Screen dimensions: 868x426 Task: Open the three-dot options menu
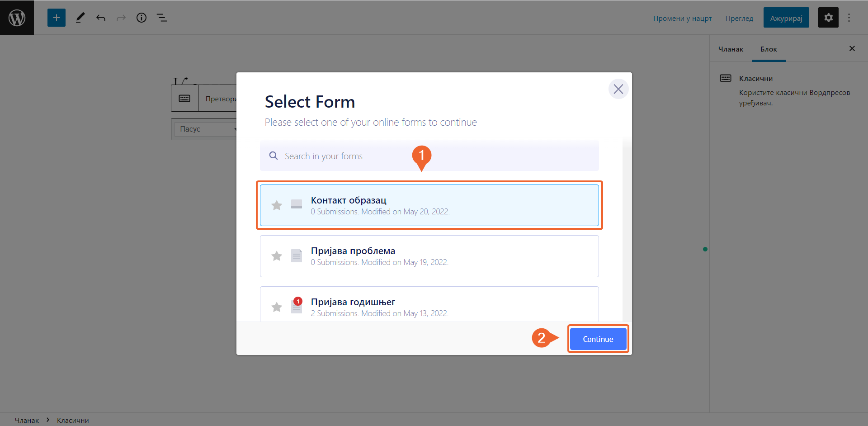tap(849, 18)
